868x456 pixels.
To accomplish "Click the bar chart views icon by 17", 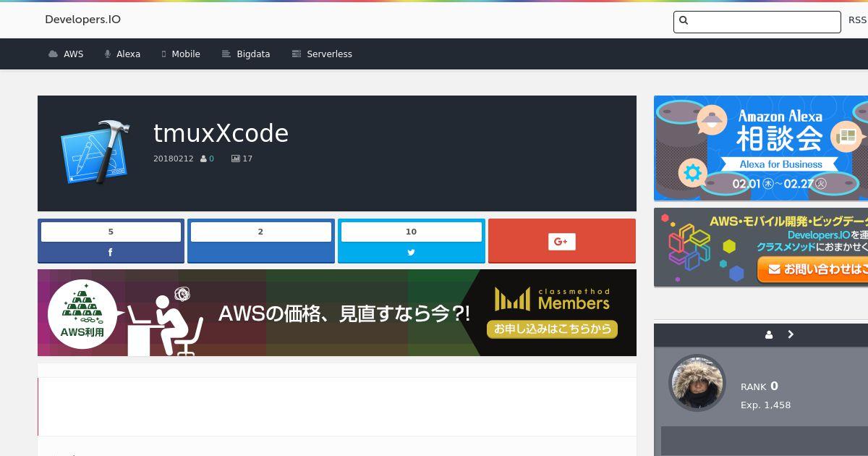I will tap(235, 159).
